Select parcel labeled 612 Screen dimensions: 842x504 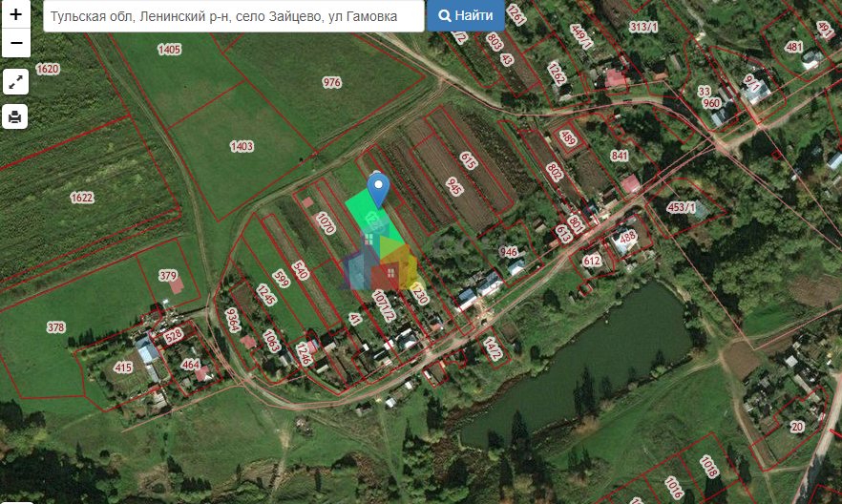592,261
